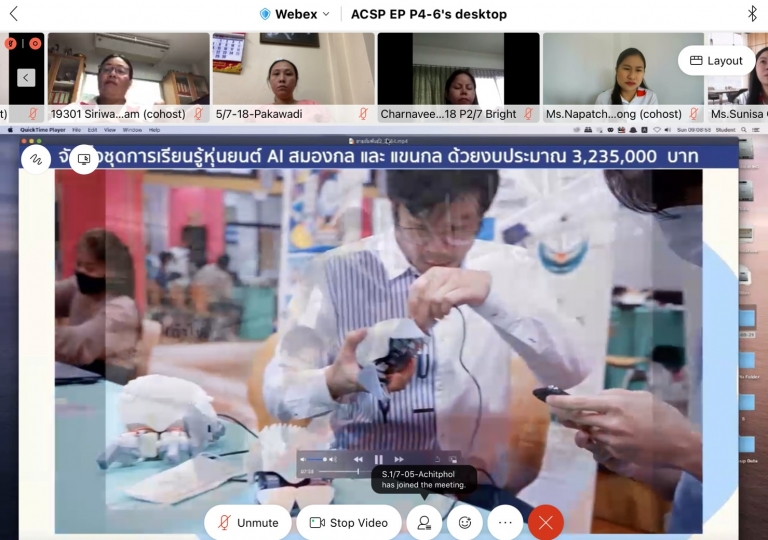768x540 pixels.
Task: Open the Apple menu in shared desktop
Action: pyautogui.click(x=10, y=130)
